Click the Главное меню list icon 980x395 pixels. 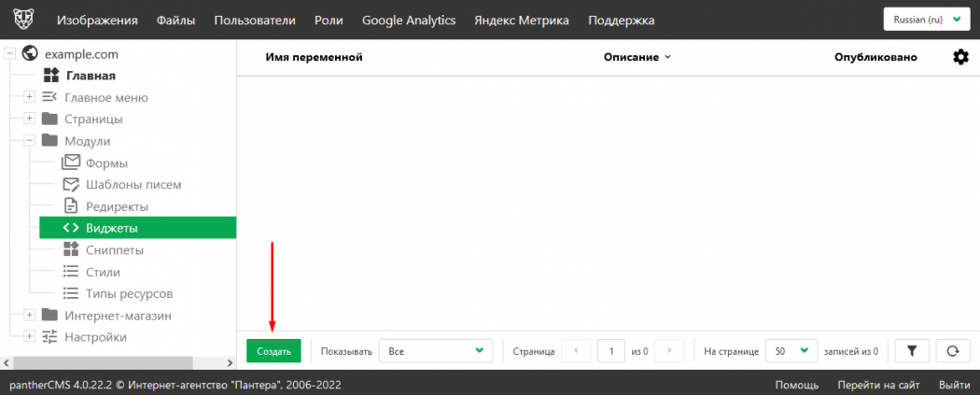(50, 97)
